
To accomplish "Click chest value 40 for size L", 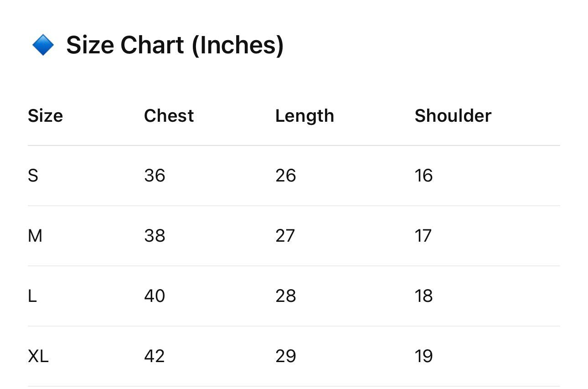I will [155, 296].
